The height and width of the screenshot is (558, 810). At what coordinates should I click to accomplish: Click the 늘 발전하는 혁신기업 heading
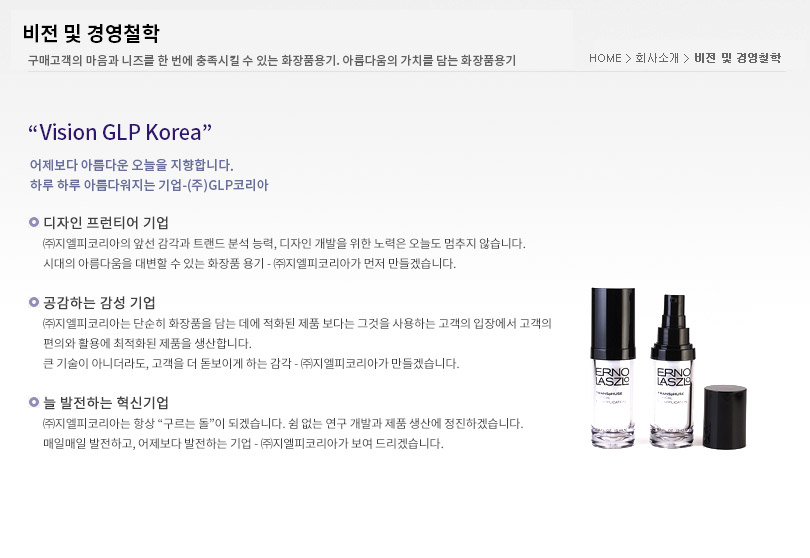(x=106, y=402)
